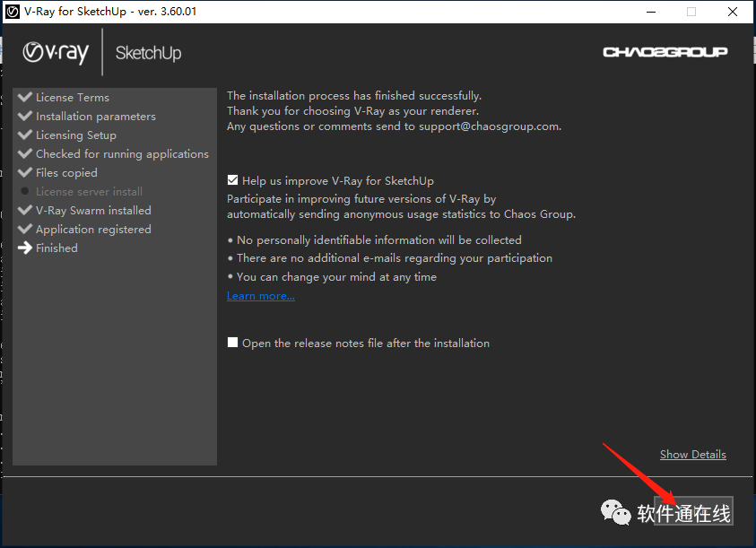Uncheck Help us improve V-Ray checkbox
756x548 pixels.
tap(232, 180)
